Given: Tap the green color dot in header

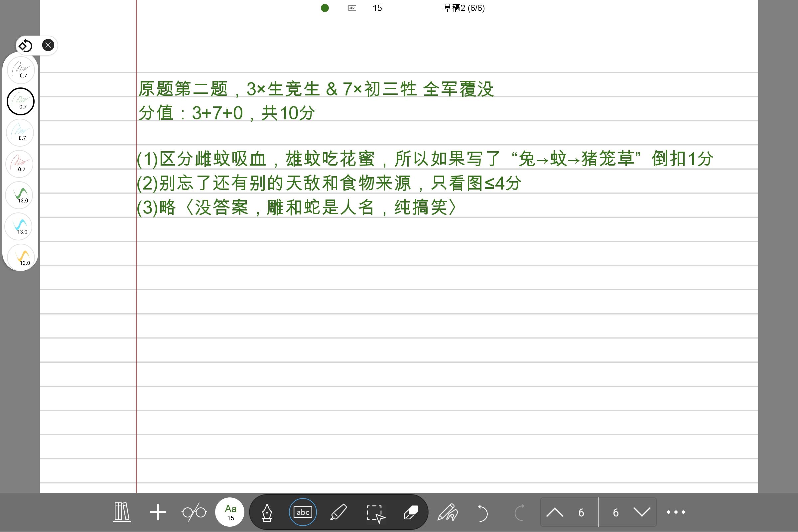Looking at the screenshot, I should pos(325,8).
